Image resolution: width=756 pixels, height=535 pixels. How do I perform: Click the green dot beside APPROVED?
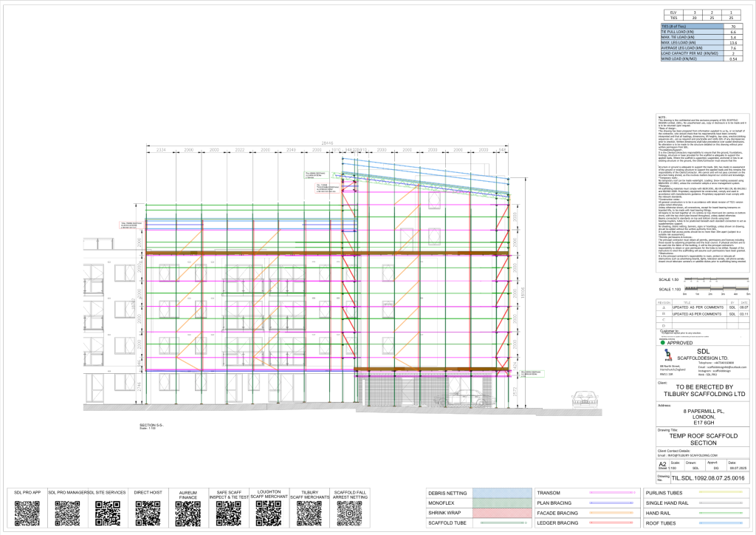coord(663,343)
